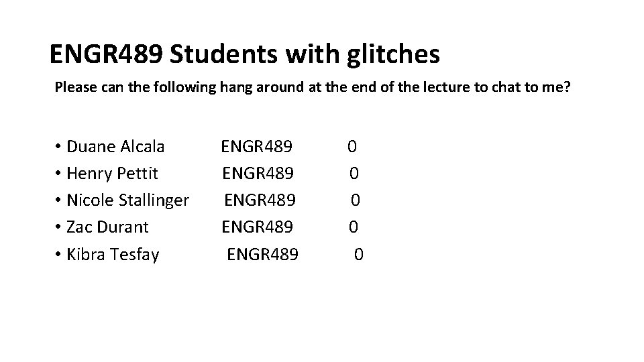Select ENGR489 in Kibra Tesfay's row
The height and width of the screenshot is (362, 644).
point(263,255)
